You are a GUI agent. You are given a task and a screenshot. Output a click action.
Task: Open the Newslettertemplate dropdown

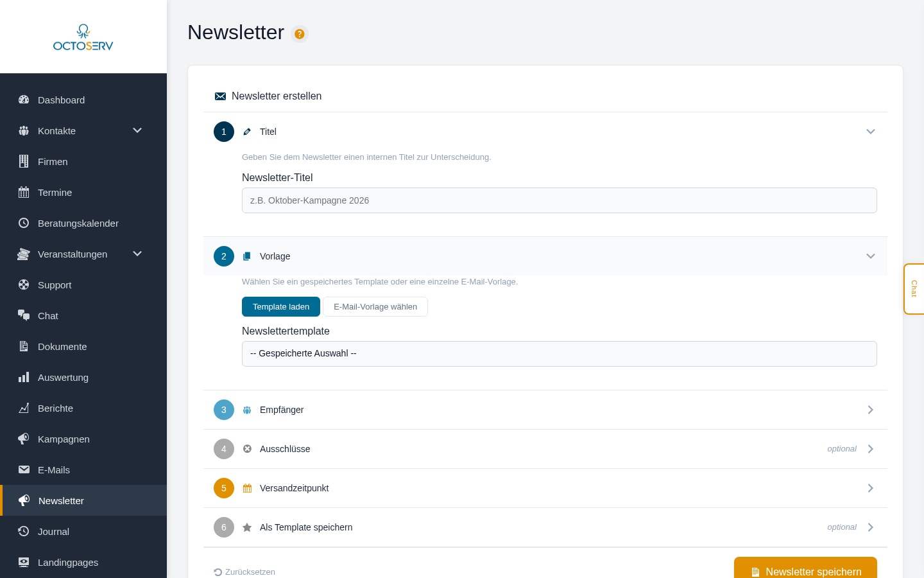[x=560, y=354]
